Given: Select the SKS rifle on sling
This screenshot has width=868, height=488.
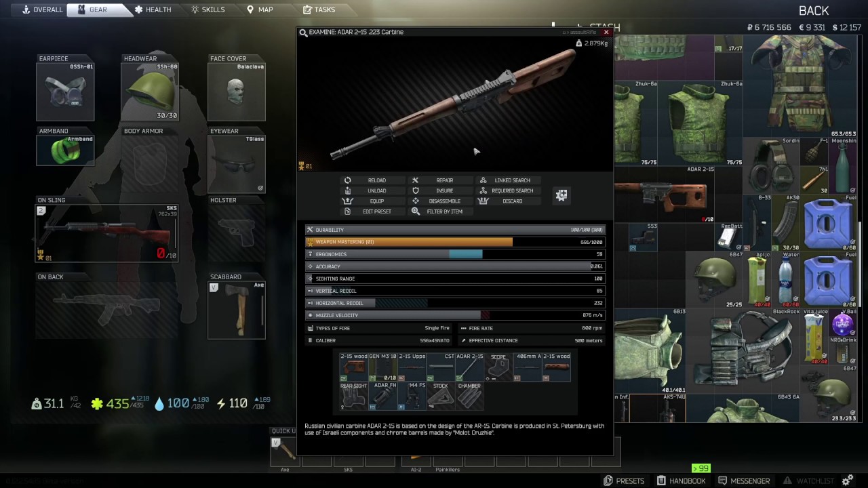Looking at the screenshot, I should 107,233.
